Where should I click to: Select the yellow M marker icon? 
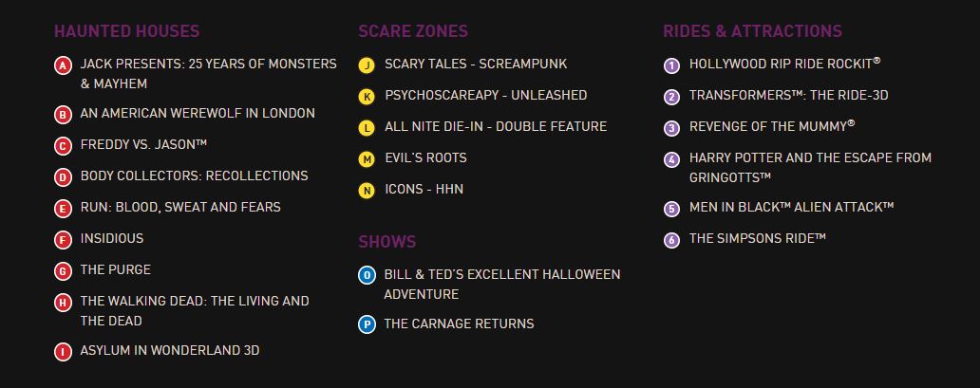point(367,159)
